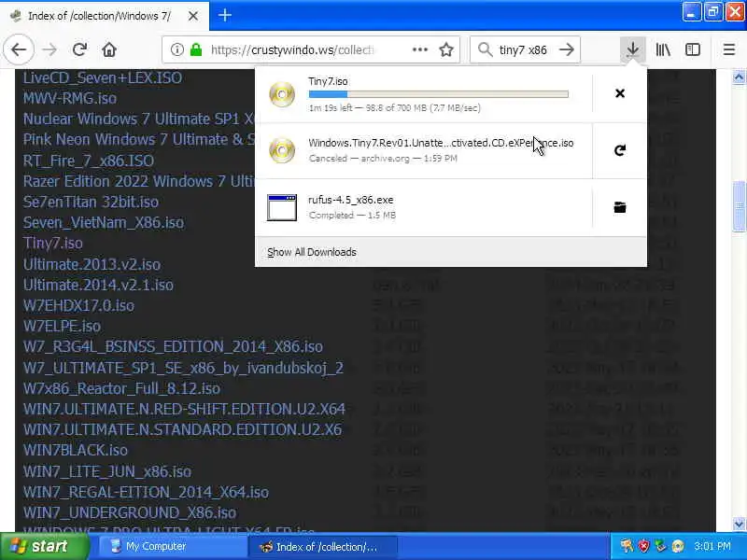Open the WIN7BLACK.iso link
747x560 pixels.
tap(76, 450)
